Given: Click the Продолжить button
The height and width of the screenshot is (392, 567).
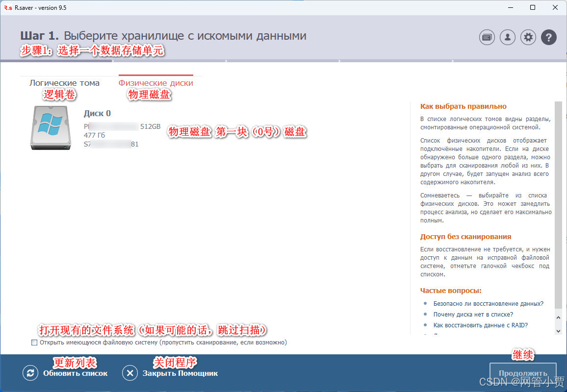Looking at the screenshot, I should 523,373.
